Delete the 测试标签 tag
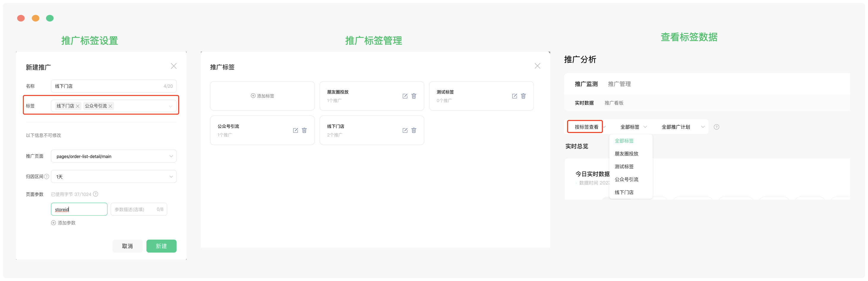Image resolution: width=868 pixels, height=281 pixels. pyautogui.click(x=523, y=96)
